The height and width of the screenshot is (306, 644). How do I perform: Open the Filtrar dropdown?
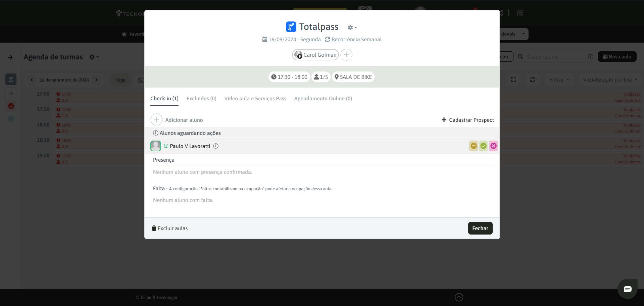click(559, 80)
